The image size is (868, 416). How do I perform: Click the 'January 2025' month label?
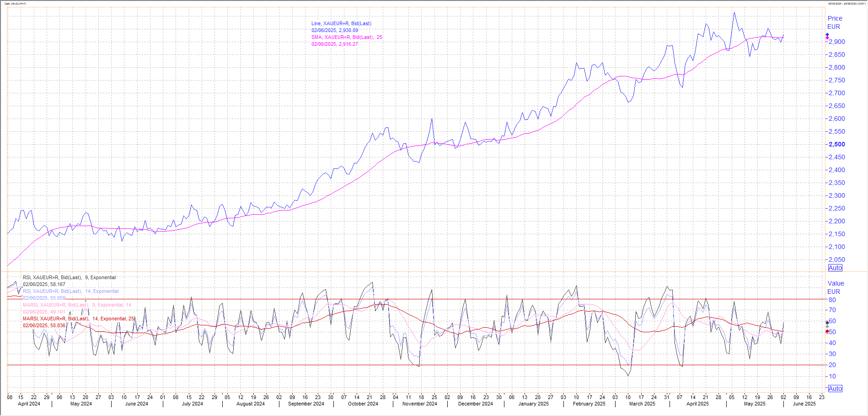click(x=533, y=404)
